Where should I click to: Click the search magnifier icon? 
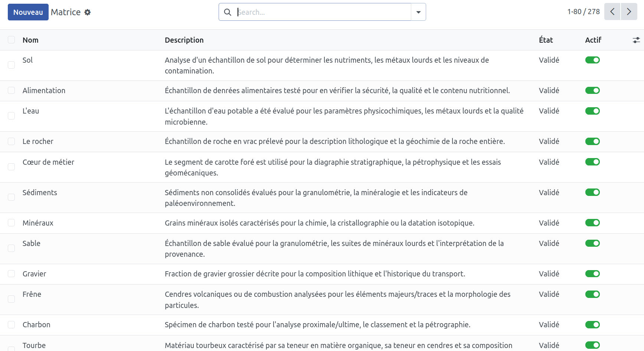coord(228,12)
